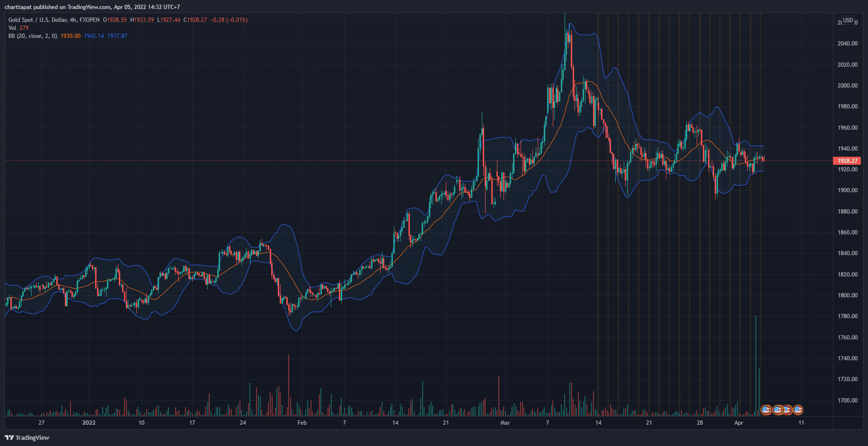Select the BB (20, close, 2, 0) indicator legend

pyautogui.click(x=33, y=36)
